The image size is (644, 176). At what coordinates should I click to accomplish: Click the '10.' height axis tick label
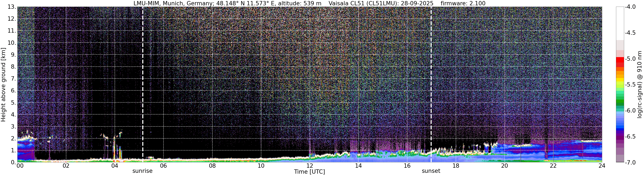(x=12, y=43)
